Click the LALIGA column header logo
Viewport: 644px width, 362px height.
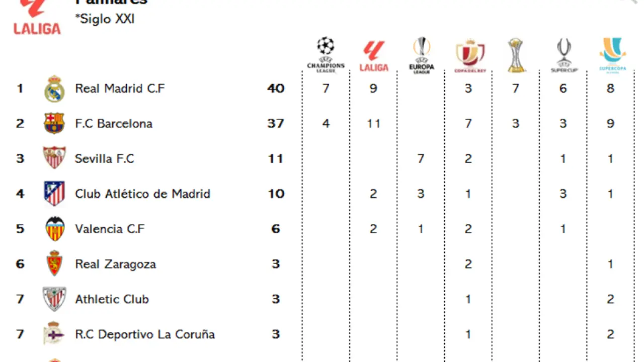click(x=373, y=56)
